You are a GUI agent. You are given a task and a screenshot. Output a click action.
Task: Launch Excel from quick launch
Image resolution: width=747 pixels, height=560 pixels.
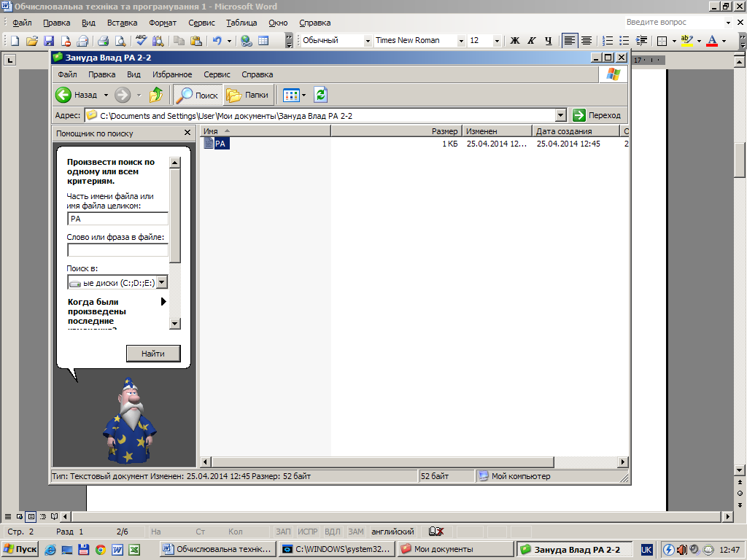(134, 550)
